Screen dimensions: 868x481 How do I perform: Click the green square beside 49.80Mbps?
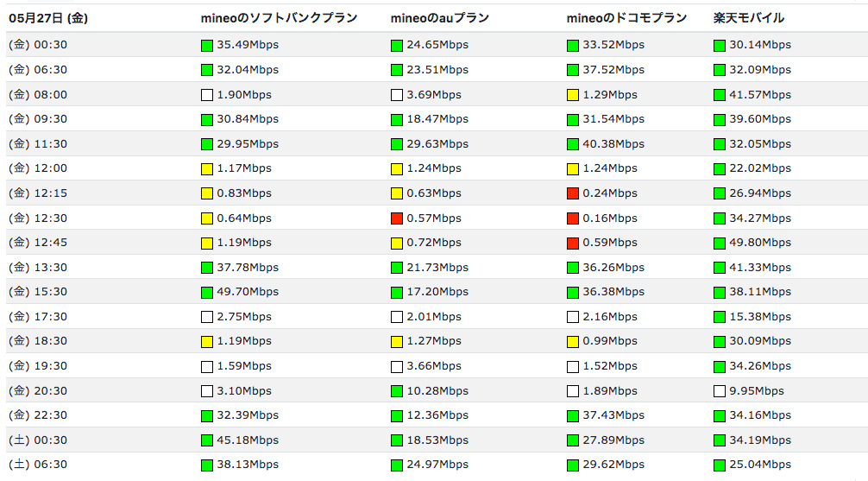720,244
